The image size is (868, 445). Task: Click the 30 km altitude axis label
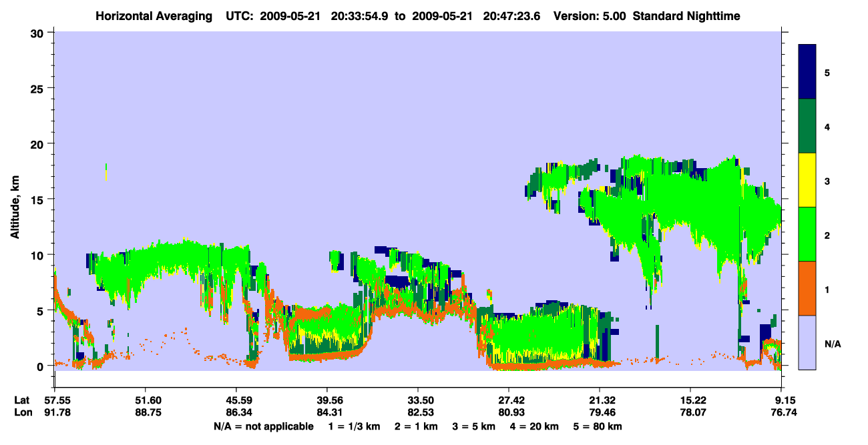tap(37, 32)
